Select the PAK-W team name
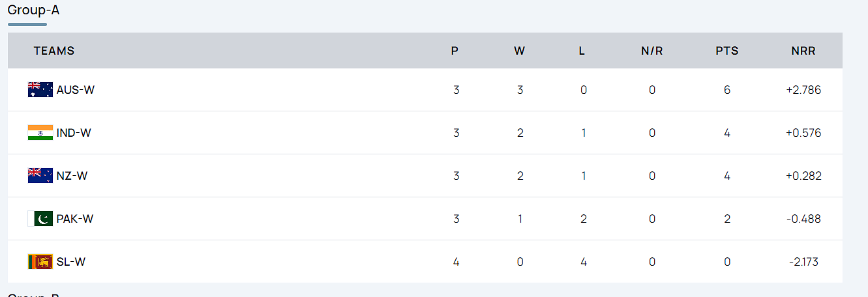 (x=75, y=219)
